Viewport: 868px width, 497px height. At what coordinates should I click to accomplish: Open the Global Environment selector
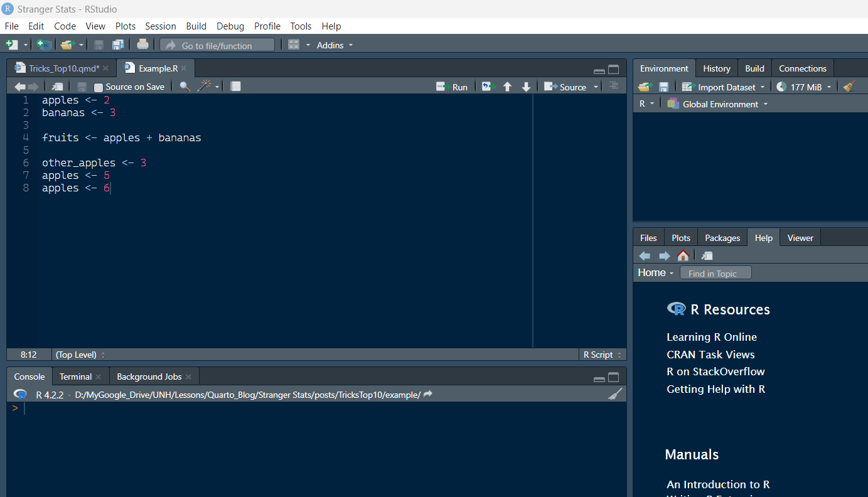point(717,104)
